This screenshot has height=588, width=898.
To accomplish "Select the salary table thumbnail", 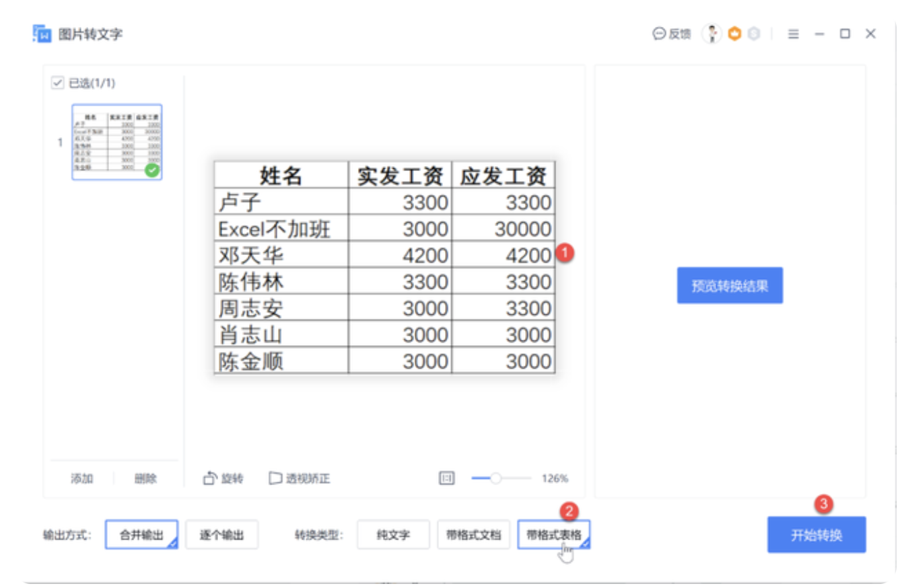I will (x=117, y=142).
